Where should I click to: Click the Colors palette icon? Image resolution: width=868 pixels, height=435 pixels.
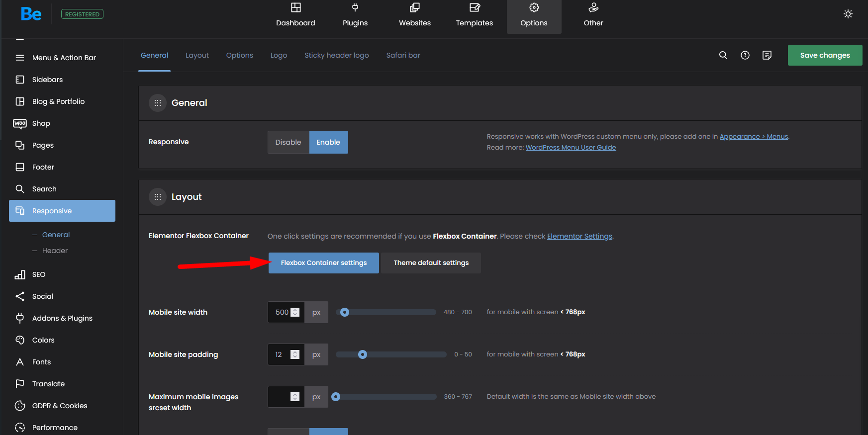point(20,340)
